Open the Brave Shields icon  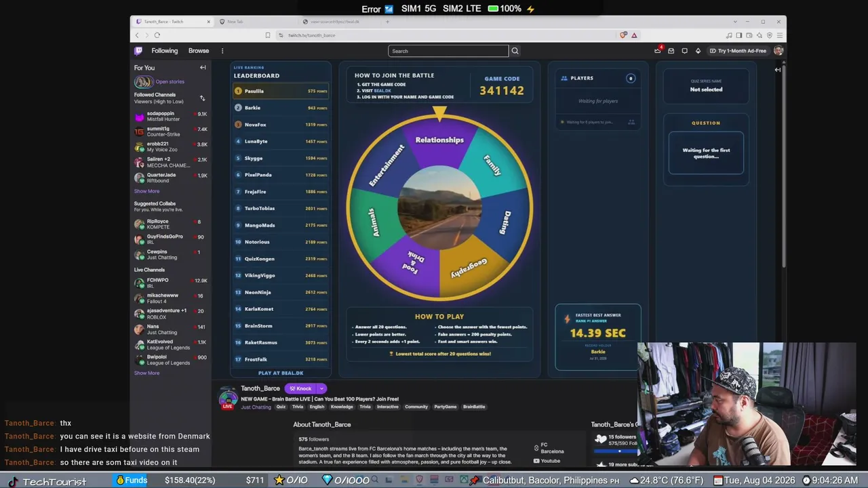623,35
